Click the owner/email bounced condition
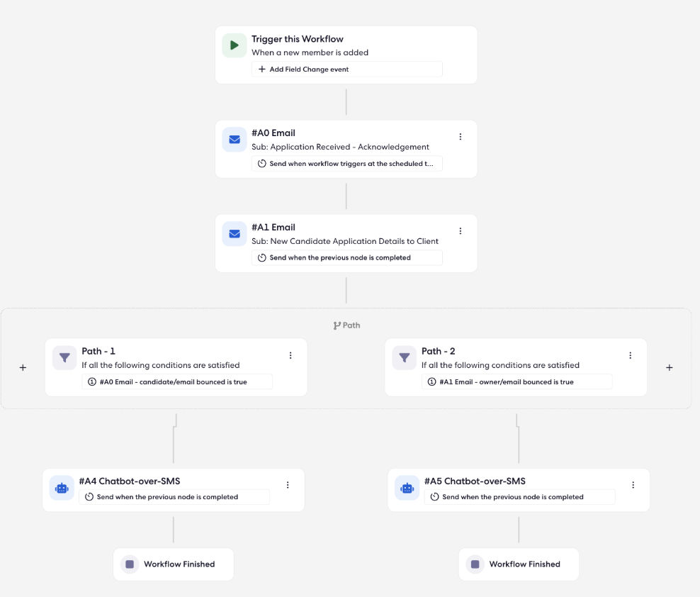 (x=517, y=382)
